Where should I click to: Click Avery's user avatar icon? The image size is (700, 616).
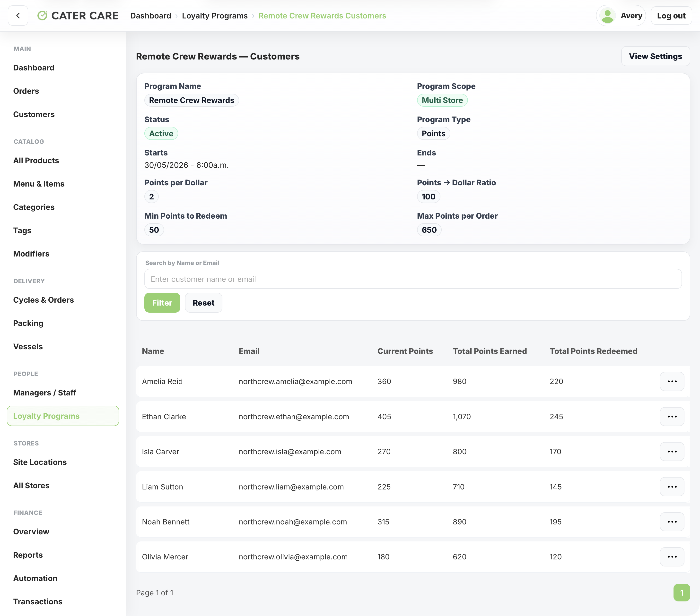point(608,16)
